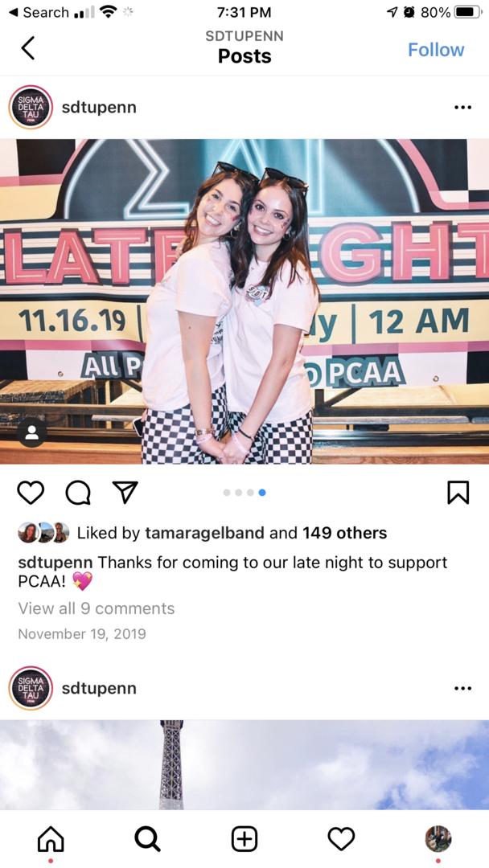Share post using paper plane icon
Screen dimensions: 489x868
pyautogui.click(x=125, y=492)
